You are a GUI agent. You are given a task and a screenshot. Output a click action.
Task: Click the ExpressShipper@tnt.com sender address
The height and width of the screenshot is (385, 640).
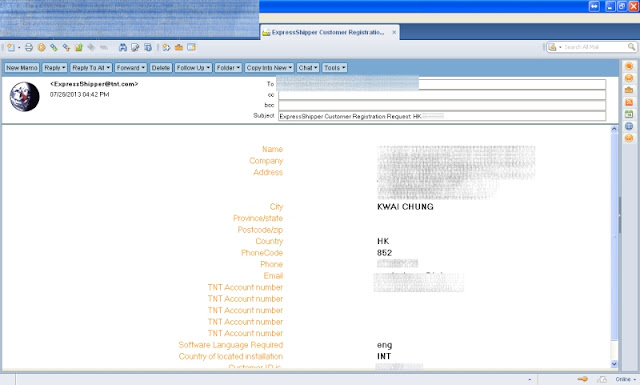(94, 84)
